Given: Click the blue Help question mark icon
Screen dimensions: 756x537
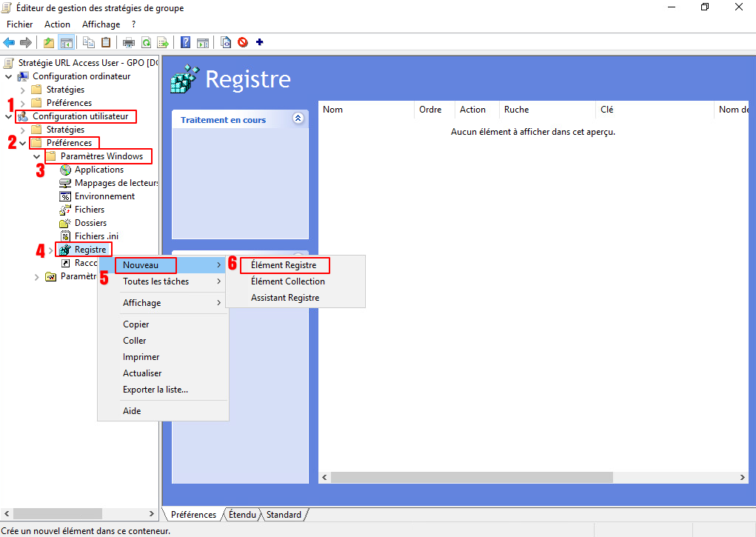Looking at the screenshot, I should (x=186, y=42).
